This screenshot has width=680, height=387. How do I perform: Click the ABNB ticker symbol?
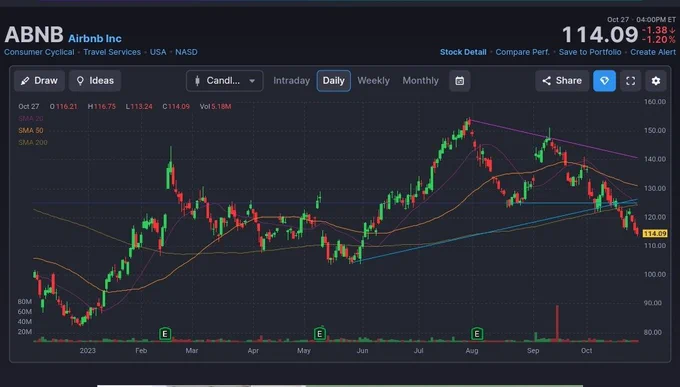34,35
